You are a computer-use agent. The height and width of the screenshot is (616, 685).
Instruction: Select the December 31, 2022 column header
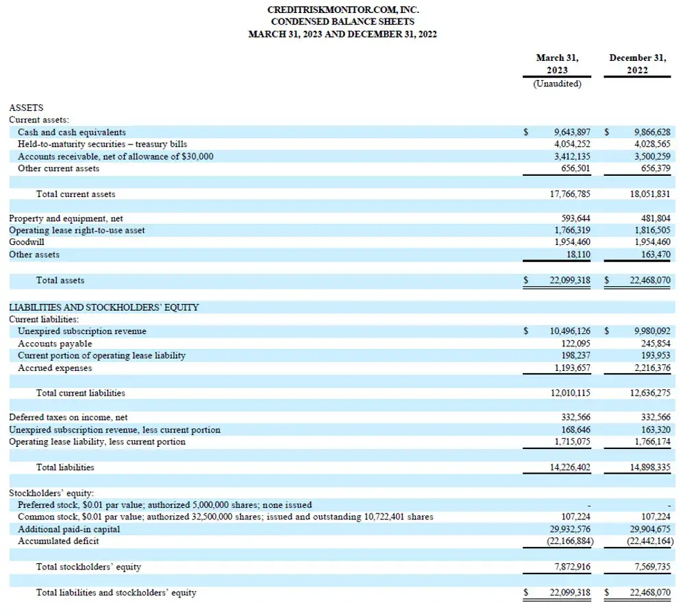click(637, 64)
